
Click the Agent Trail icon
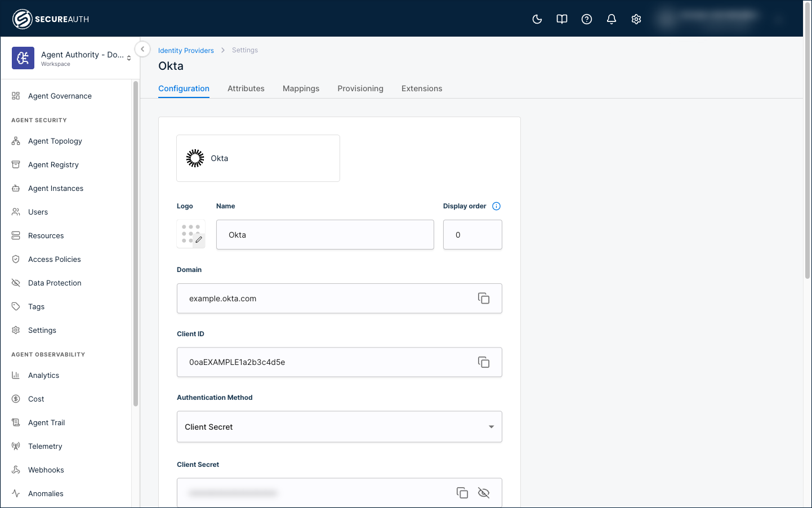coord(16,422)
